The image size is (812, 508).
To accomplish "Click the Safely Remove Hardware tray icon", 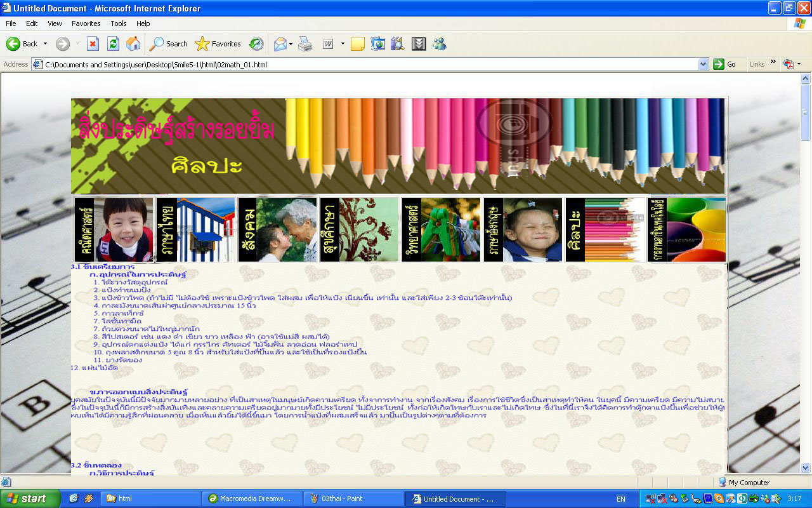I will 685,498.
